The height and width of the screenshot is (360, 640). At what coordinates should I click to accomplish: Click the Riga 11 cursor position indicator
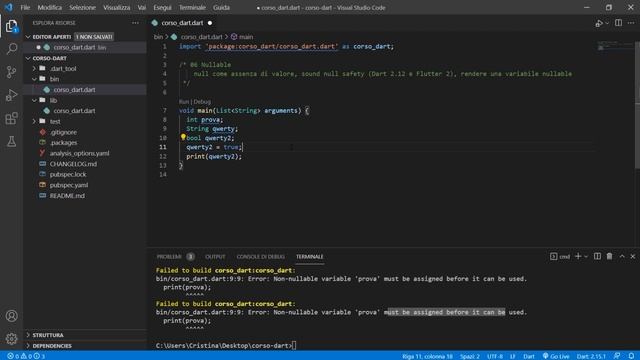coord(427,356)
